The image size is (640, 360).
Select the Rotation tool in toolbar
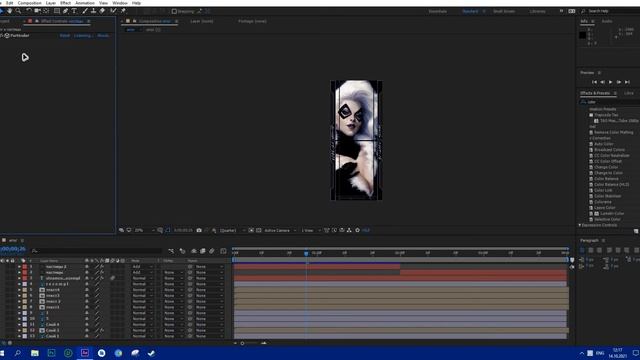tap(29, 11)
